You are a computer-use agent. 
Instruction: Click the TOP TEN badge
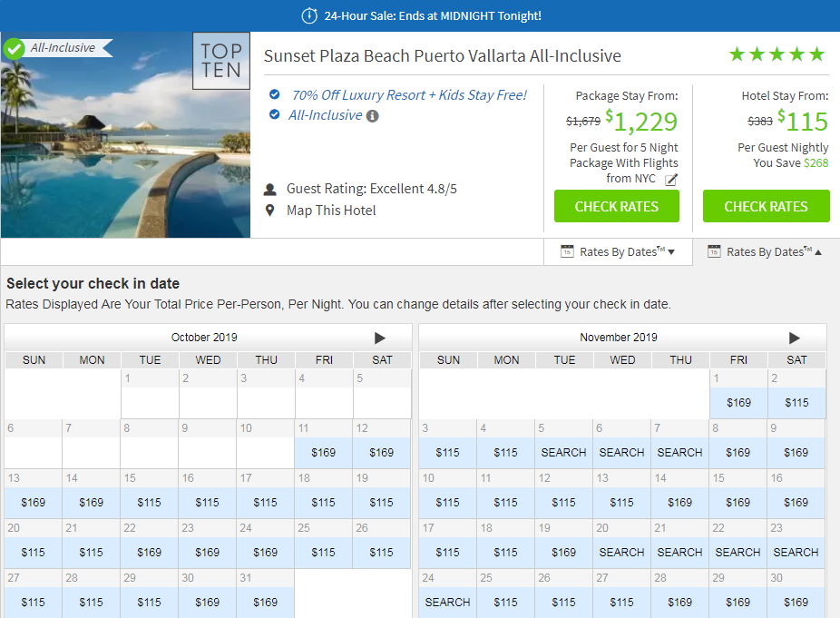click(x=221, y=61)
